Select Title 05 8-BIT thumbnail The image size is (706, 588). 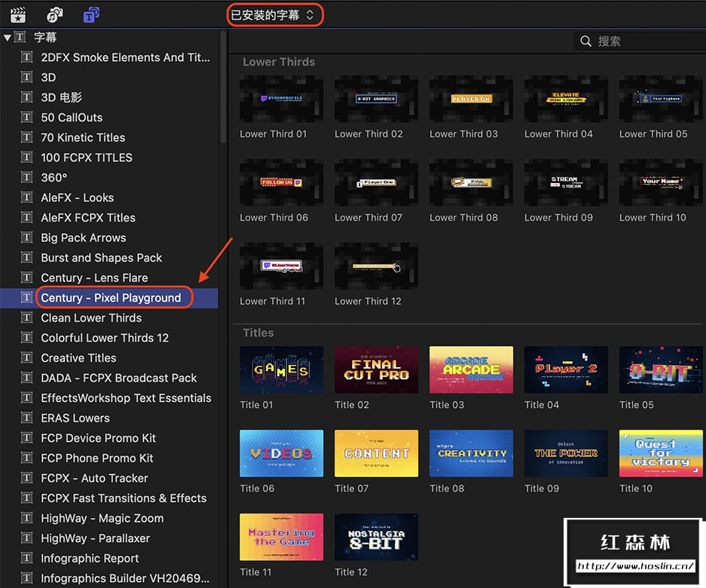tap(661, 369)
